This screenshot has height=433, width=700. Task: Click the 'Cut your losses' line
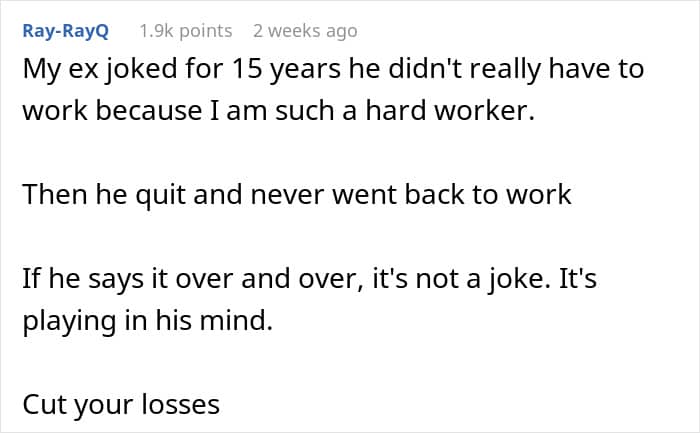121,405
